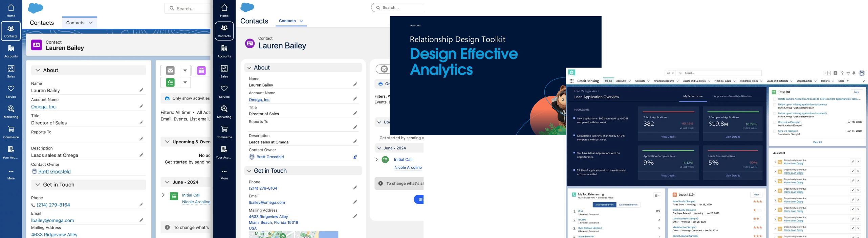868x238 pixels.
Task: Select Internal Referrers toggle
Action: 604,205
